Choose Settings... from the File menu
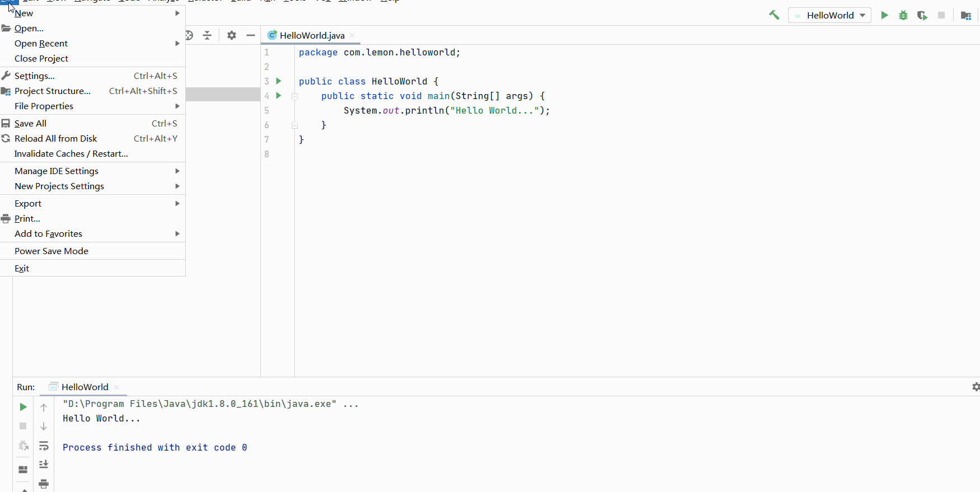Image resolution: width=980 pixels, height=492 pixels. coord(93,76)
